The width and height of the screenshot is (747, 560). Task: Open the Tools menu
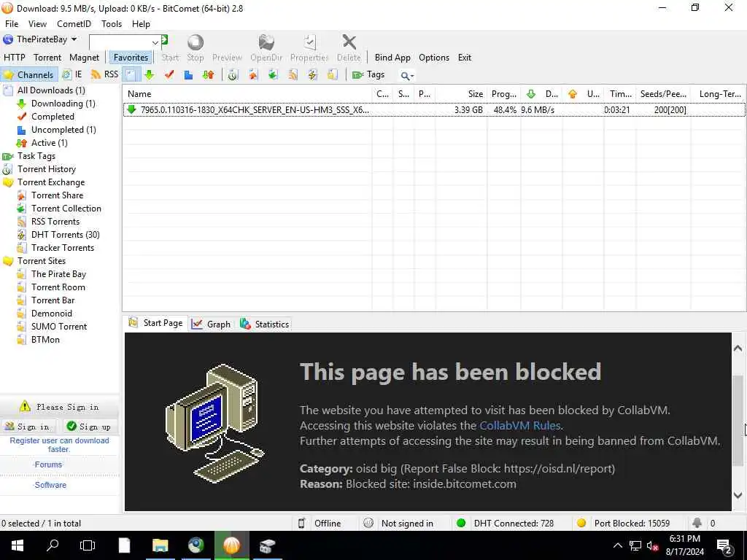[112, 24]
